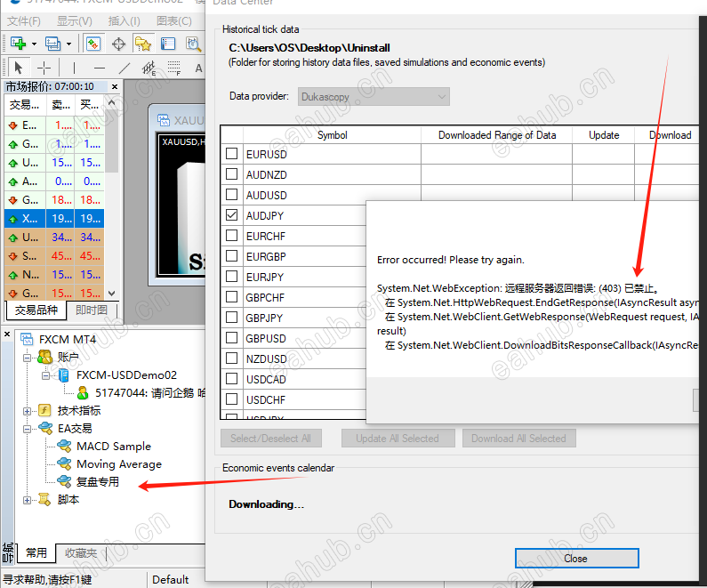The height and width of the screenshot is (588, 707).
Task: Check the AUDNZD checkbox
Action: [232, 173]
